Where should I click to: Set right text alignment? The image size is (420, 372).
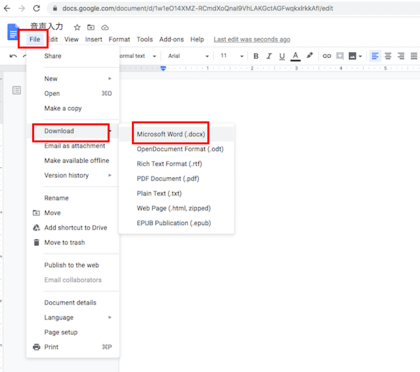click(x=401, y=56)
